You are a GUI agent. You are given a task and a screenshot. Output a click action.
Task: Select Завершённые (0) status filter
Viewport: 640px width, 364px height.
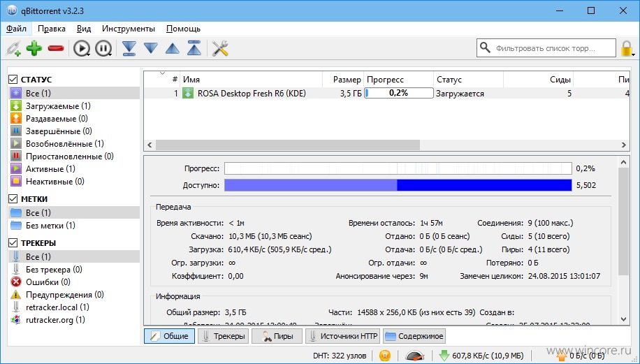coord(74,131)
